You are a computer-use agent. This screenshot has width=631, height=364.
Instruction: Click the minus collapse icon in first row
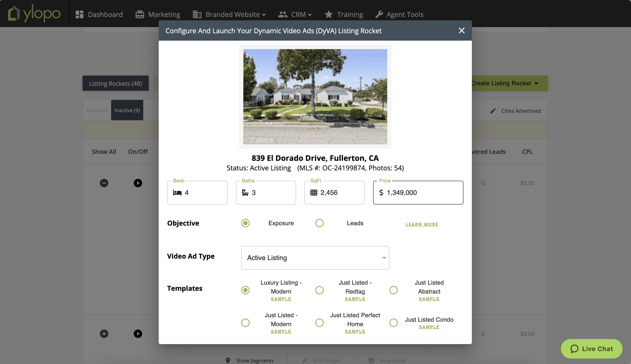pos(104,183)
